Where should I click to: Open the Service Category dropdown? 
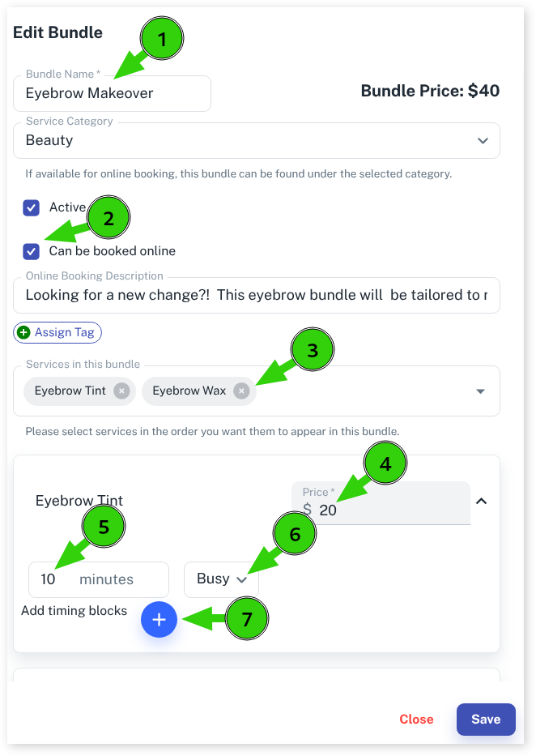[x=483, y=141]
